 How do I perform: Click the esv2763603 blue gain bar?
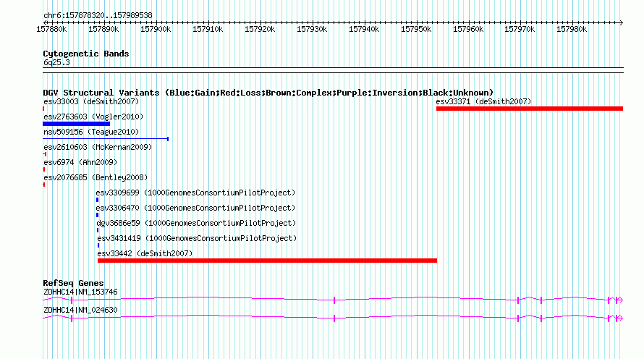[77, 124]
